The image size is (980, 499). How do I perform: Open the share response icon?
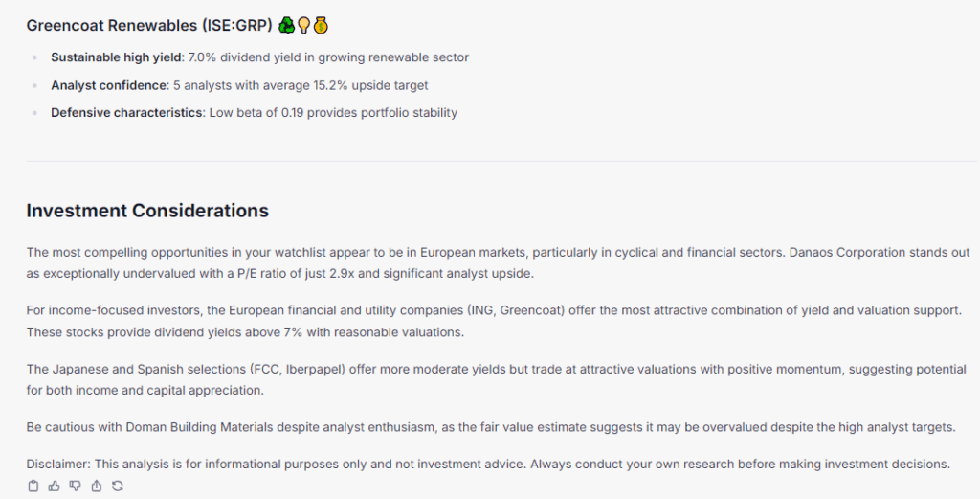coord(97,486)
